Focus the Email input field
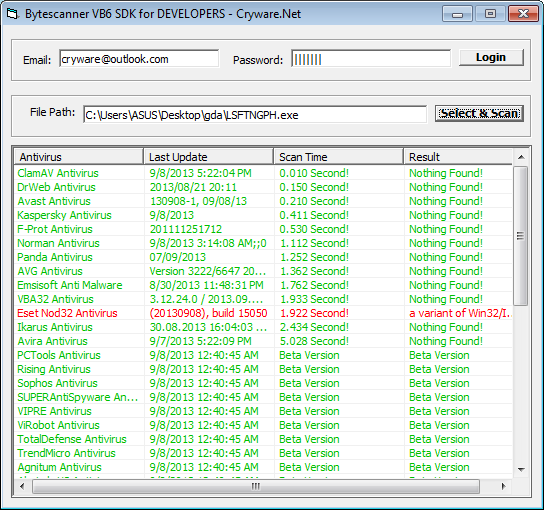The width and height of the screenshot is (544, 510). pyautogui.click(x=139, y=59)
